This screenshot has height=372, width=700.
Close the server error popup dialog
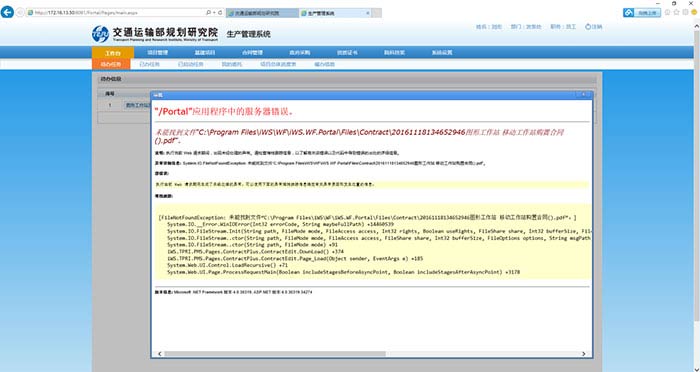point(583,95)
